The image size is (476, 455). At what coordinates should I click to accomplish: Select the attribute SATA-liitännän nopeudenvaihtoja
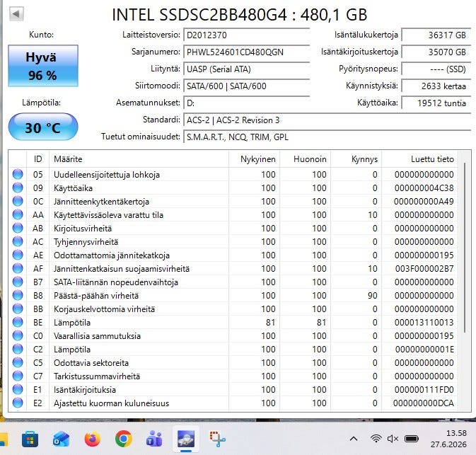[116, 282]
